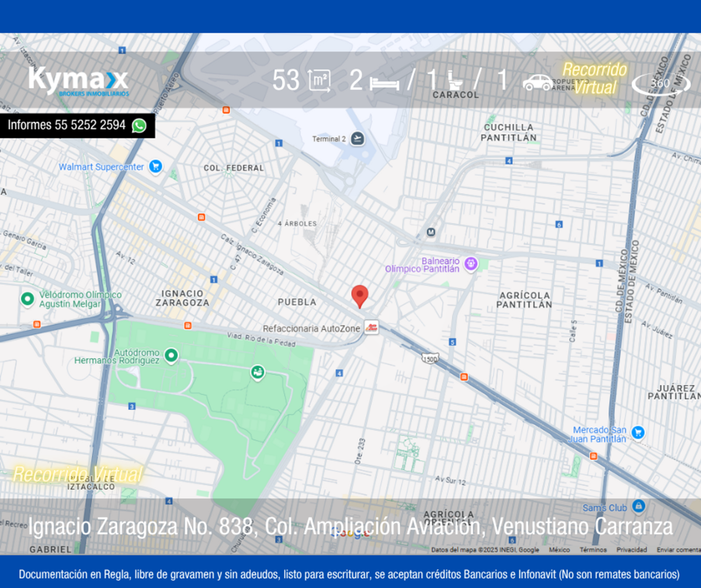Open the Términos map link
701x588 pixels.
coord(593,550)
